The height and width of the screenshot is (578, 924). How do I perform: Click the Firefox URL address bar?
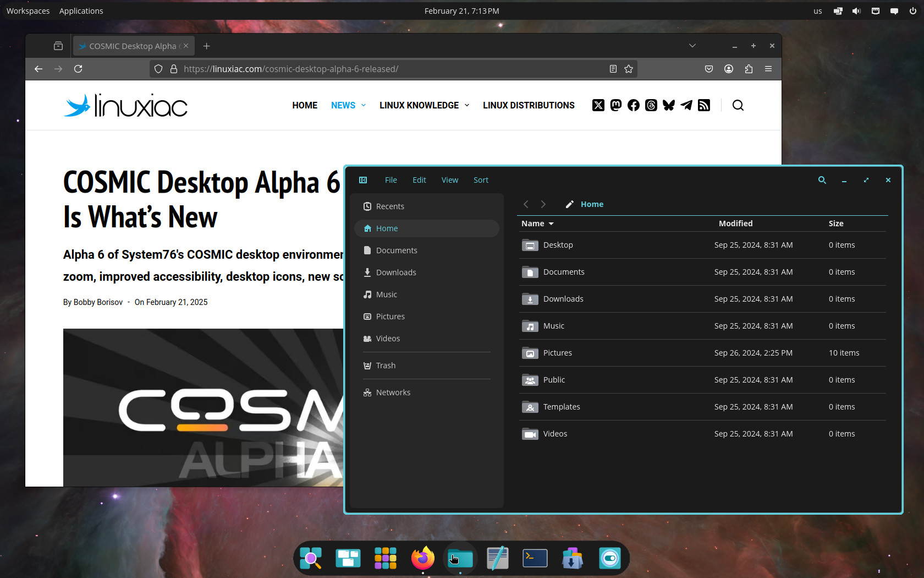click(393, 69)
